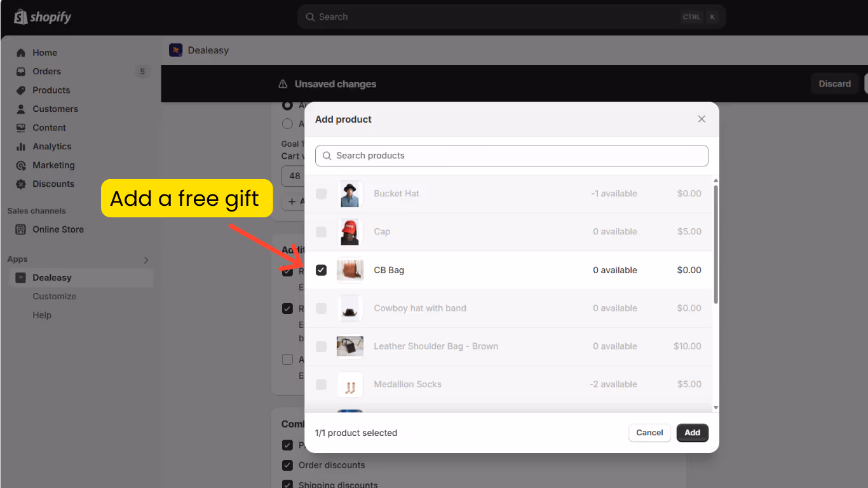Click the Leather Shoulder Bag thumbnail
Image resolution: width=868 pixels, height=488 pixels.
tap(349, 346)
